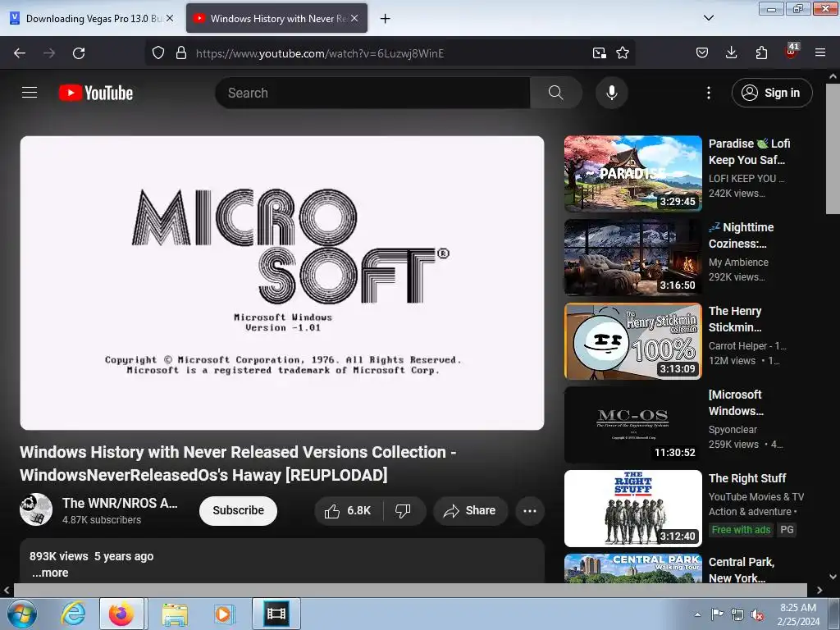The height and width of the screenshot is (630, 840).
Task: Click the YouTube Search input field
Action: coord(373,93)
